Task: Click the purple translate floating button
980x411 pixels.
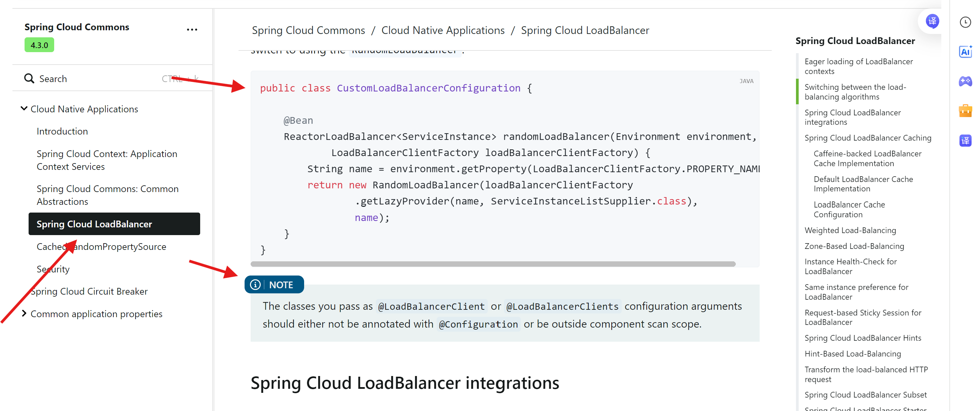Action: coord(932,21)
